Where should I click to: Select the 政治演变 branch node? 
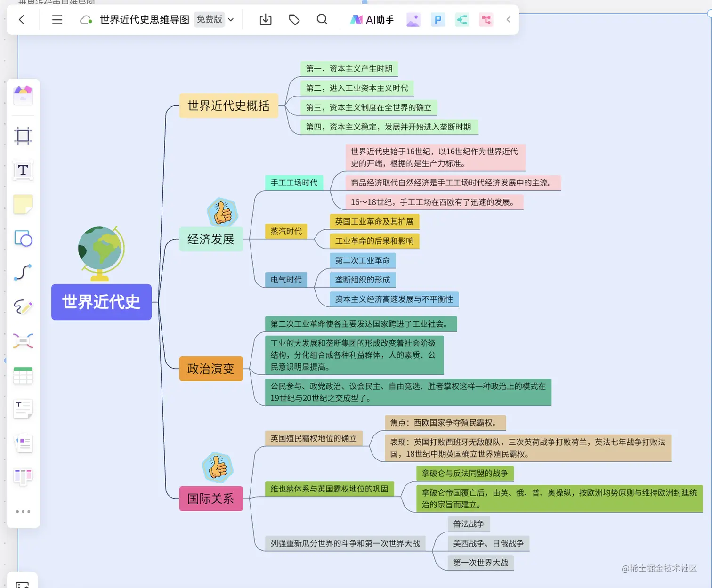coord(211,369)
